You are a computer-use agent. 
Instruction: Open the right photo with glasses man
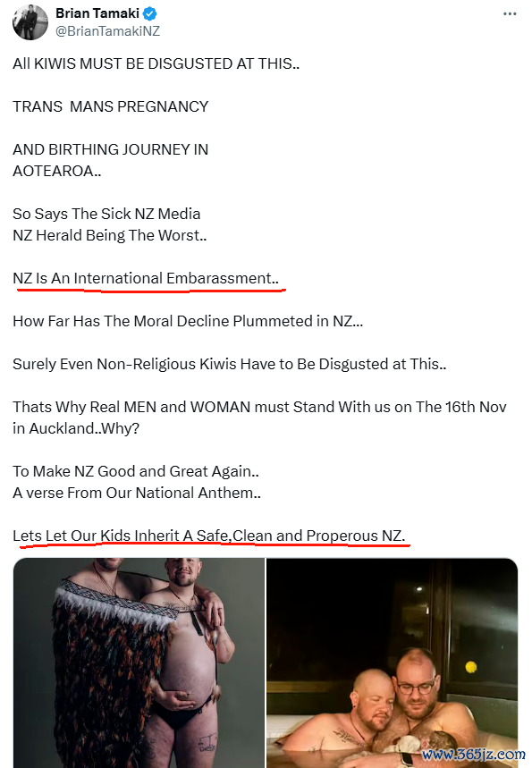coord(392,663)
